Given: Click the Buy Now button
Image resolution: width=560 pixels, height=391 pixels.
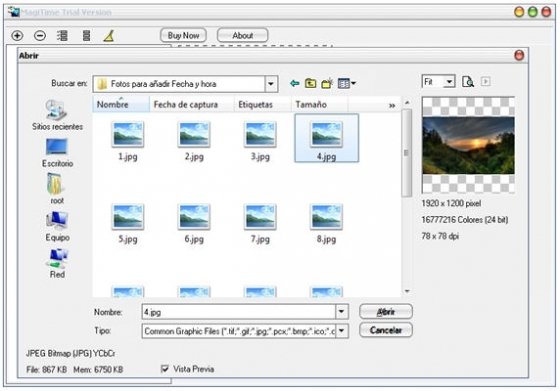Looking at the screenshot, I should tap(183, 35).
